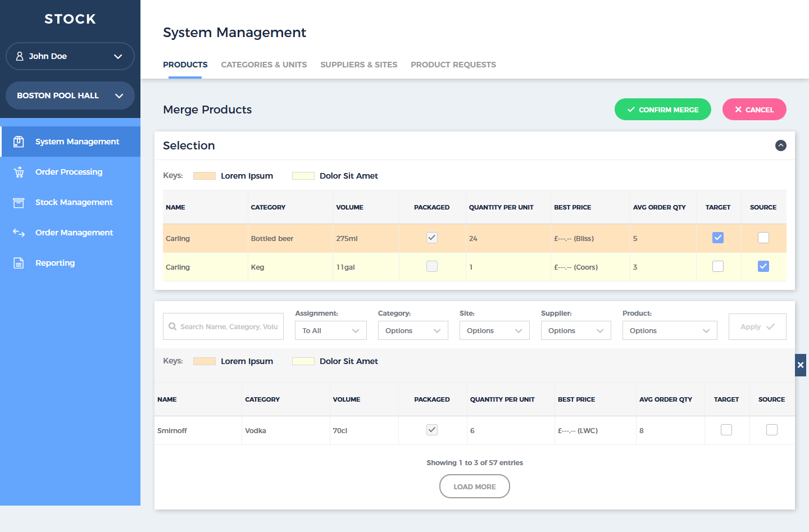Expand the Boston Pool Hall site selector
The image size is (809, 532).
click(70, 96)
